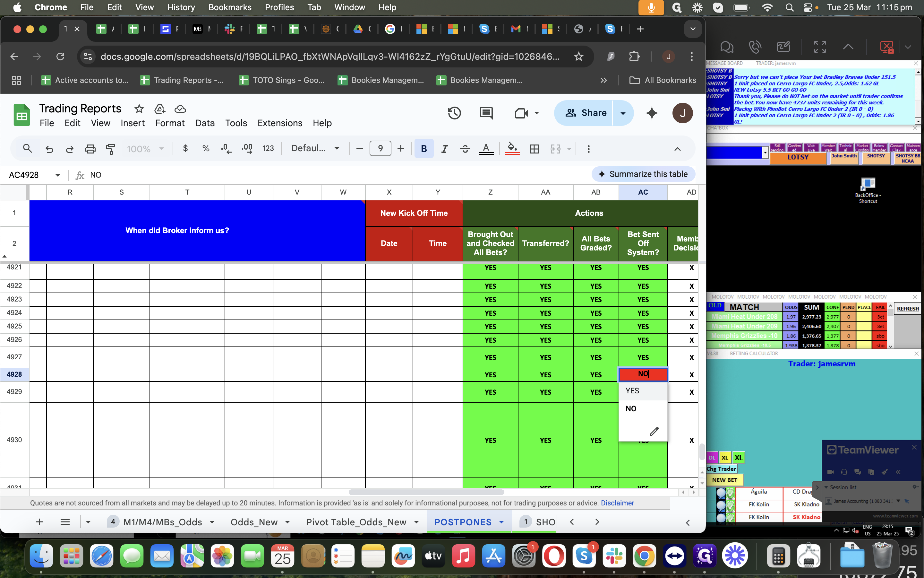Open the fill color picker
This screenshot has width=924, height=578.
[x=512, y=149]
